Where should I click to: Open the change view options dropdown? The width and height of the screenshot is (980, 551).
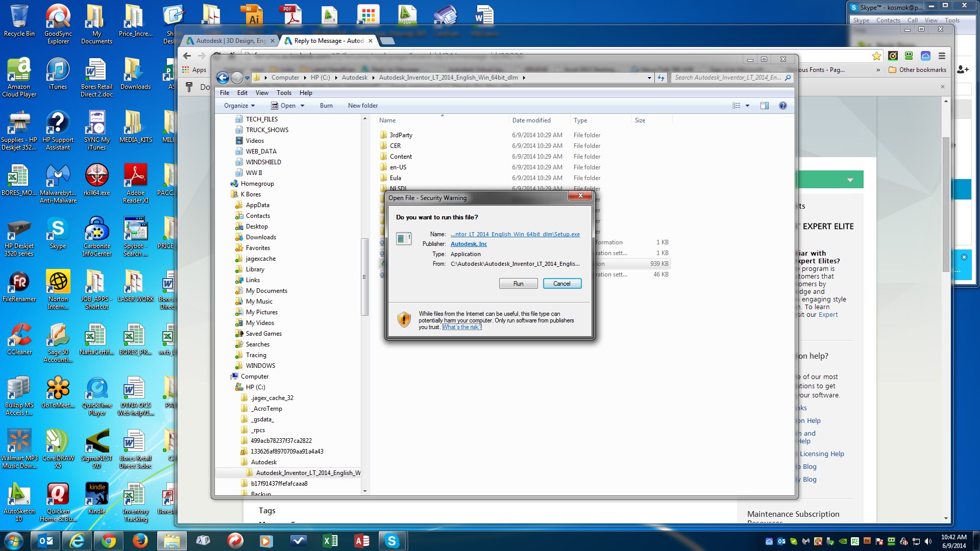tap(748, 106)
